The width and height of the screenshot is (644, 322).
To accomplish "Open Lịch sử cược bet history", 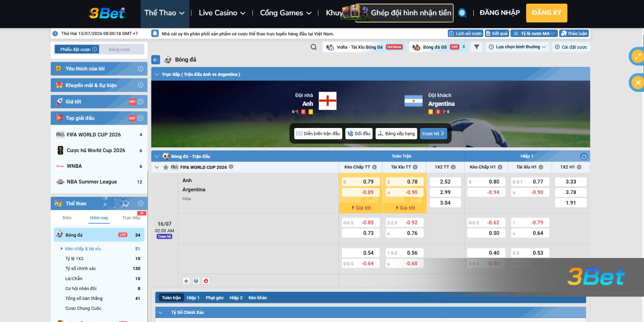I will (465, 33).
